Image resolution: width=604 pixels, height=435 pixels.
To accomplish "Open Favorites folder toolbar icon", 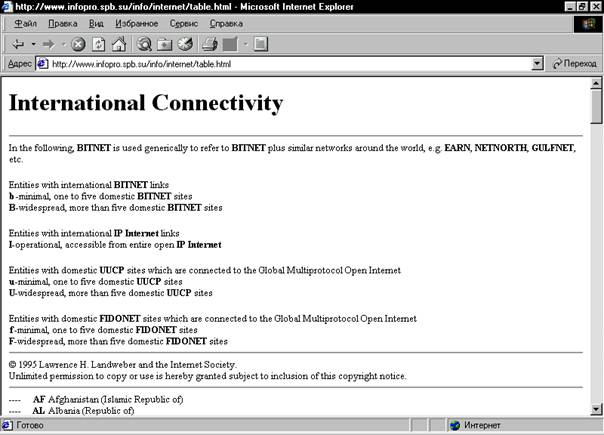I will click(165, 44).
